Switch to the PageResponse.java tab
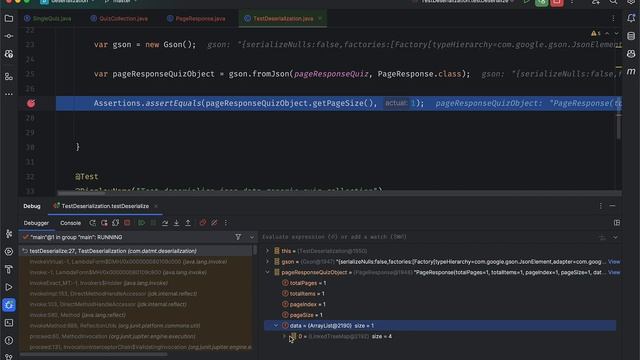This screenshot has width=640, height=360. (196, 18)
